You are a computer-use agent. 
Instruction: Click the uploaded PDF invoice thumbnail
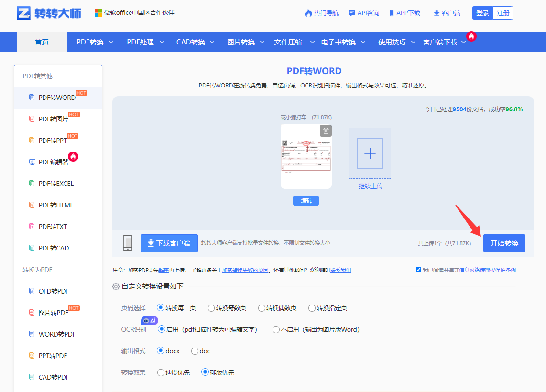306,157
